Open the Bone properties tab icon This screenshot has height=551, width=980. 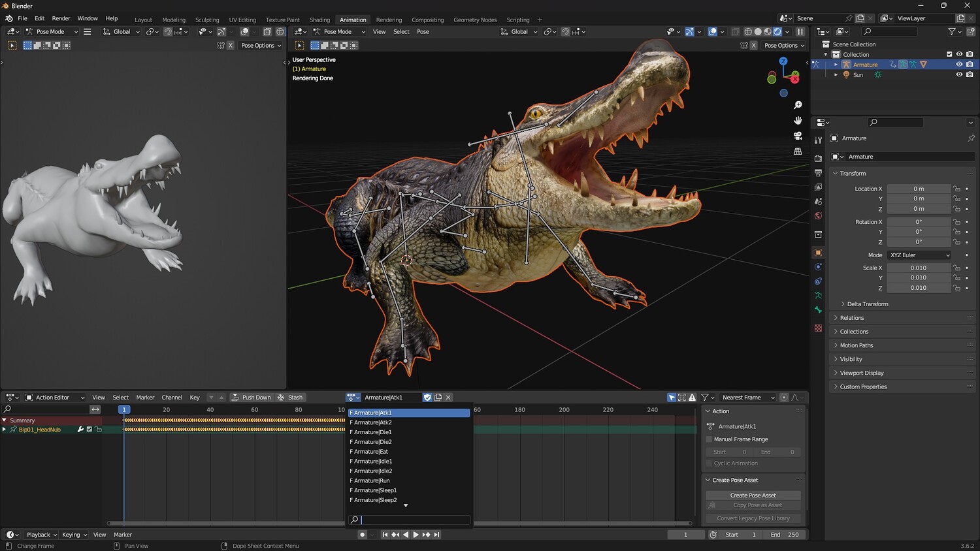click(x=818, y=310)
